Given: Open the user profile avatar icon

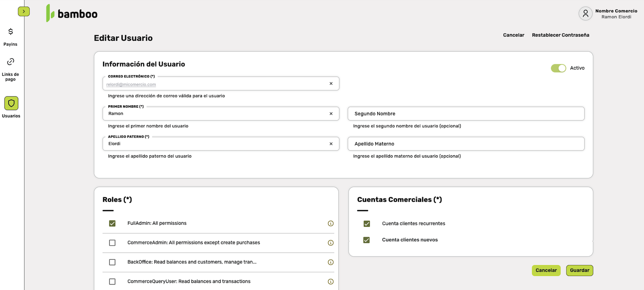Looking at the screenshot, I should [585, 13].
